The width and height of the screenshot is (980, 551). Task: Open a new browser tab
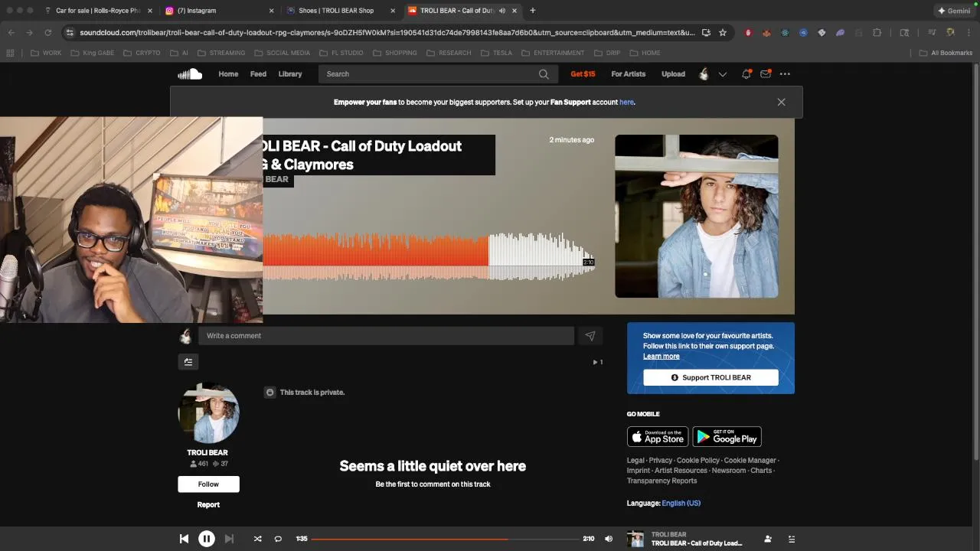[533, 11]
